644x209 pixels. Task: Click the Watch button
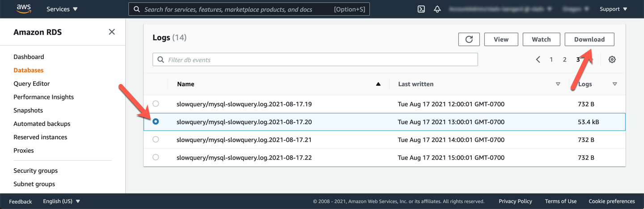[541, 39]
